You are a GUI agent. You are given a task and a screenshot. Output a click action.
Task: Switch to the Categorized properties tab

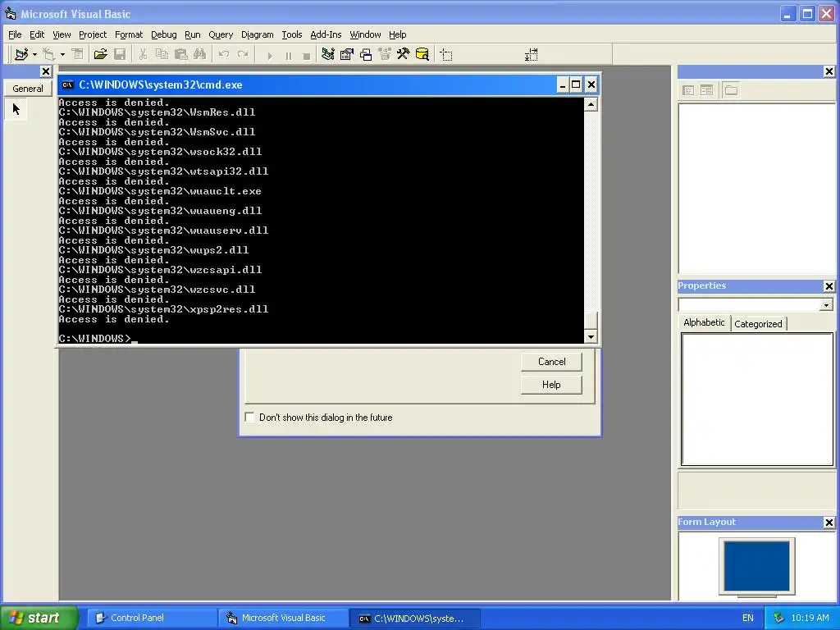(x=758, y=323)
